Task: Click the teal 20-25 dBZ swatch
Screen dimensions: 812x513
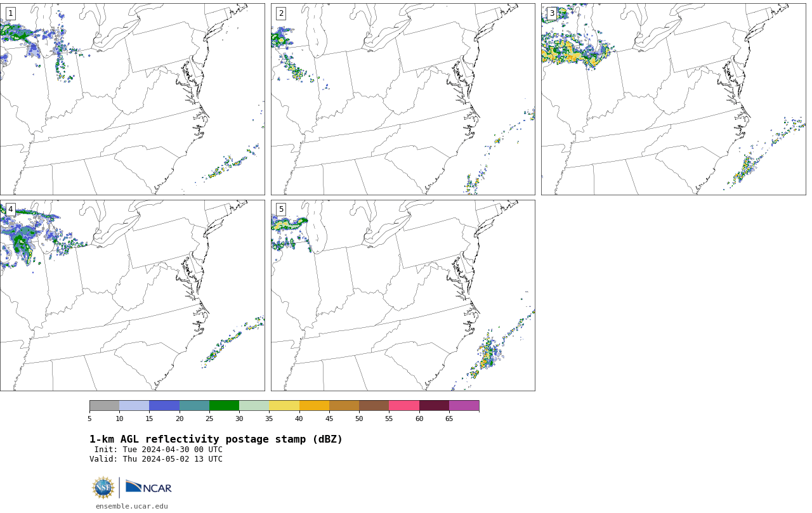Action: (194, 406)
